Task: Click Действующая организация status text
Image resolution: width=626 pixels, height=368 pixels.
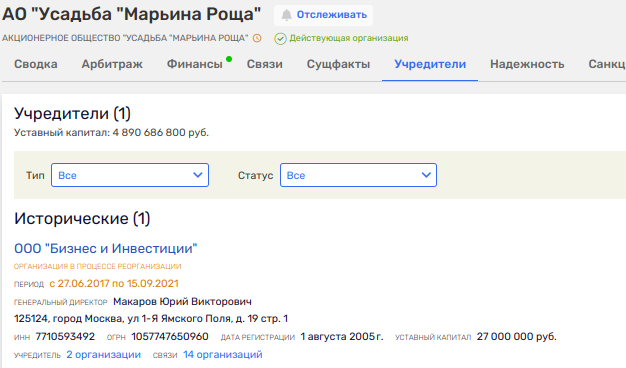Action: [x=349, y=38]
